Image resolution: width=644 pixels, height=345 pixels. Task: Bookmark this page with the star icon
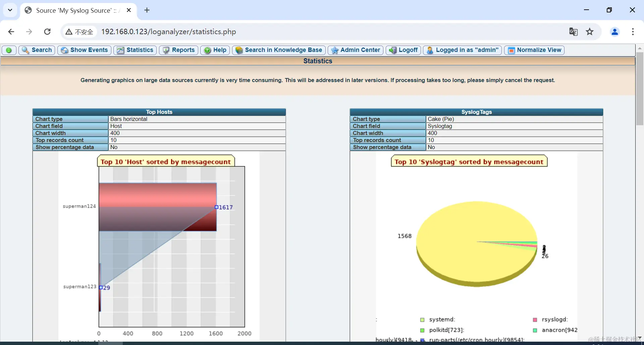pos(590,32)
